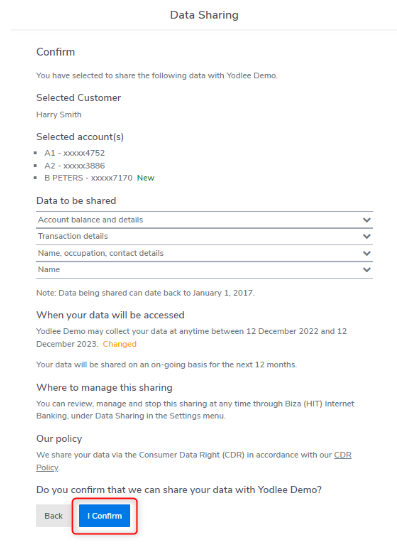Click the chevron arrow beside Transaction details

[367, 236]
